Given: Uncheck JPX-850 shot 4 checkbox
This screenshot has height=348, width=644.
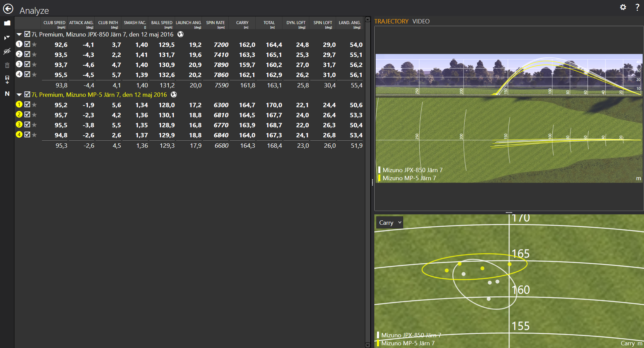Looking at the screenshot, I should click(x=27, y=74).
